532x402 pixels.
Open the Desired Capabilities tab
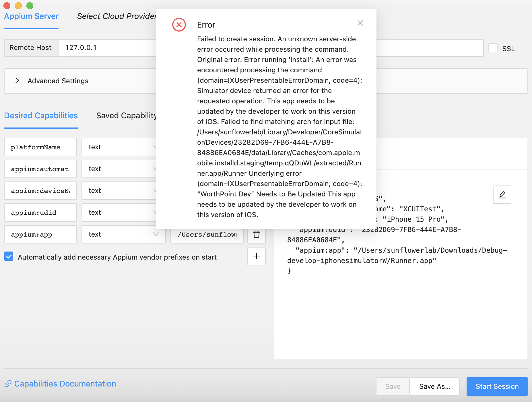(x=41, y=115)
